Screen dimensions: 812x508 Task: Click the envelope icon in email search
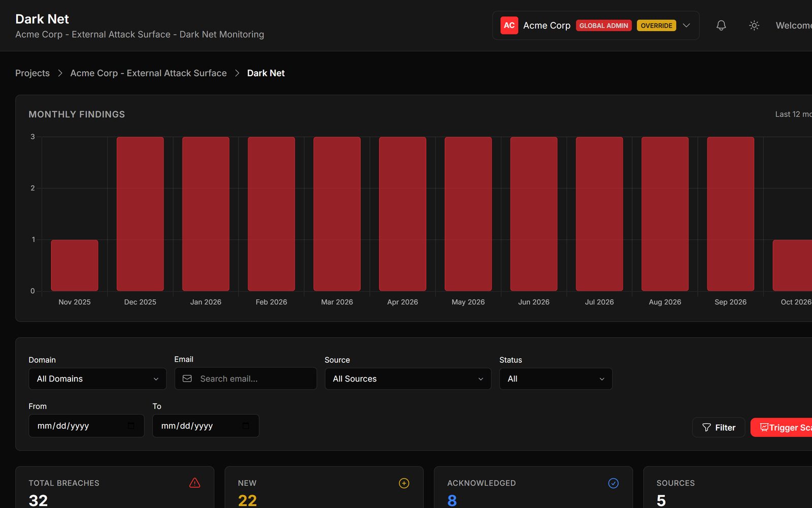pos(187,379)
